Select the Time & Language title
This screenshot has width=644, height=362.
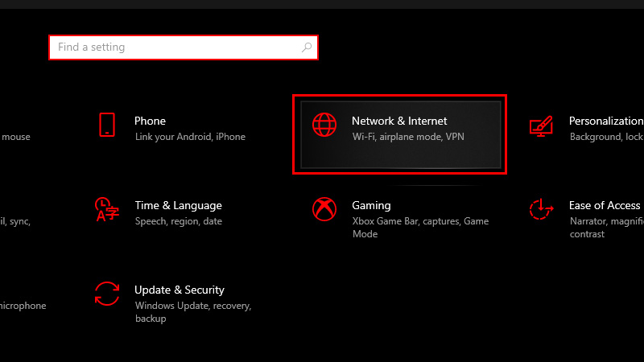pos(178,205)
